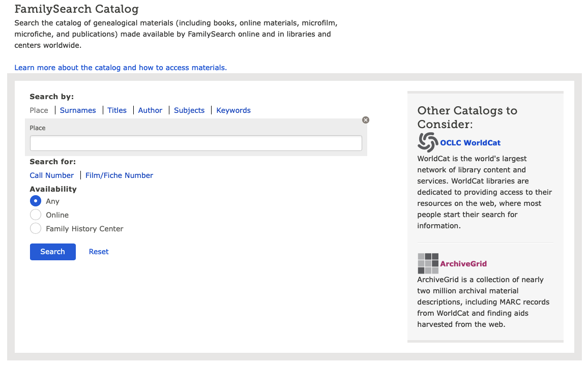Clear the Place search box using the X icon
Image resolution: width=588 pixels, height=365 pixels.
click(x=365, y=120)
